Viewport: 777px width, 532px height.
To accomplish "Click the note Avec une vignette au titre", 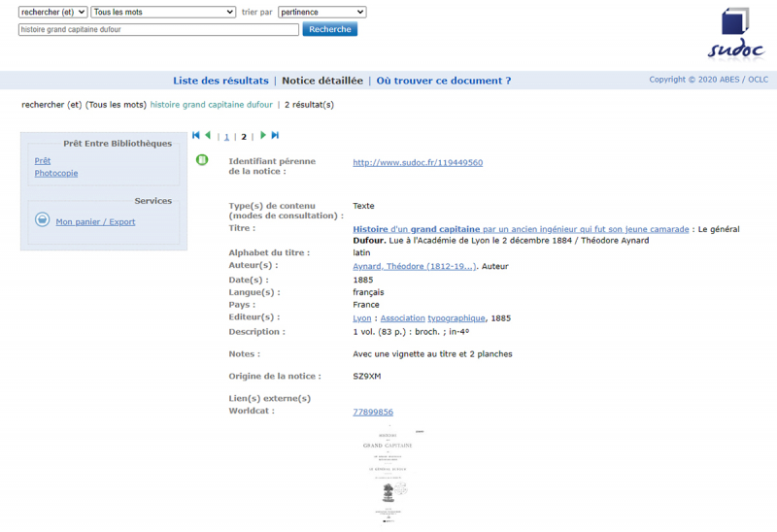I will (x=432, y=354).
